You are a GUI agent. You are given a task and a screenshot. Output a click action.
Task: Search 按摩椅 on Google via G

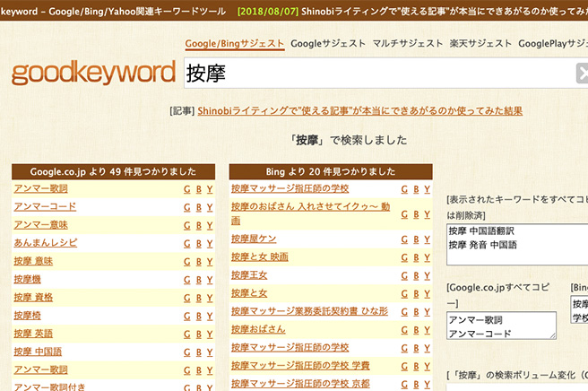pos(187,316)
